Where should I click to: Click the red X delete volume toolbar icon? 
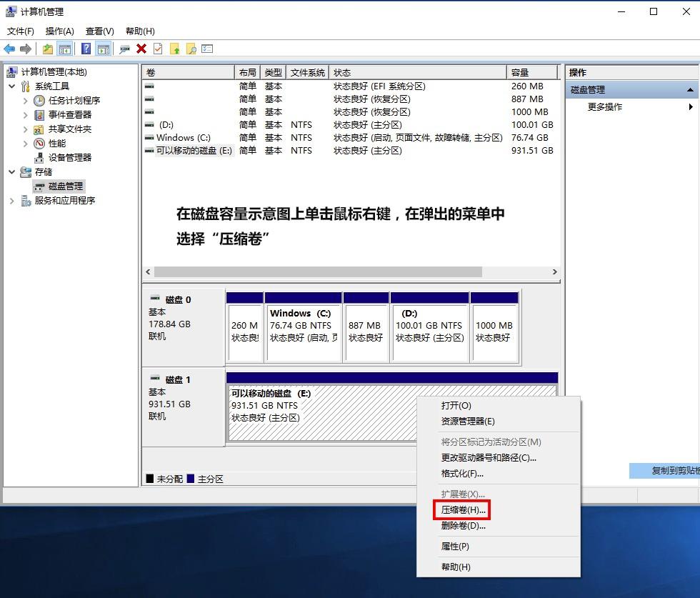[x=141, y=49]
